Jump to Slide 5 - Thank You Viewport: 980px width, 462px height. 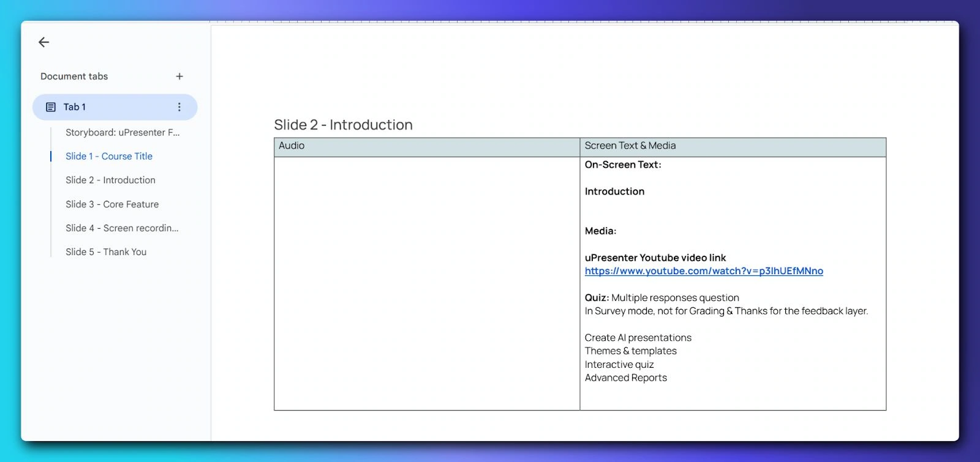[x=106, y=252]
